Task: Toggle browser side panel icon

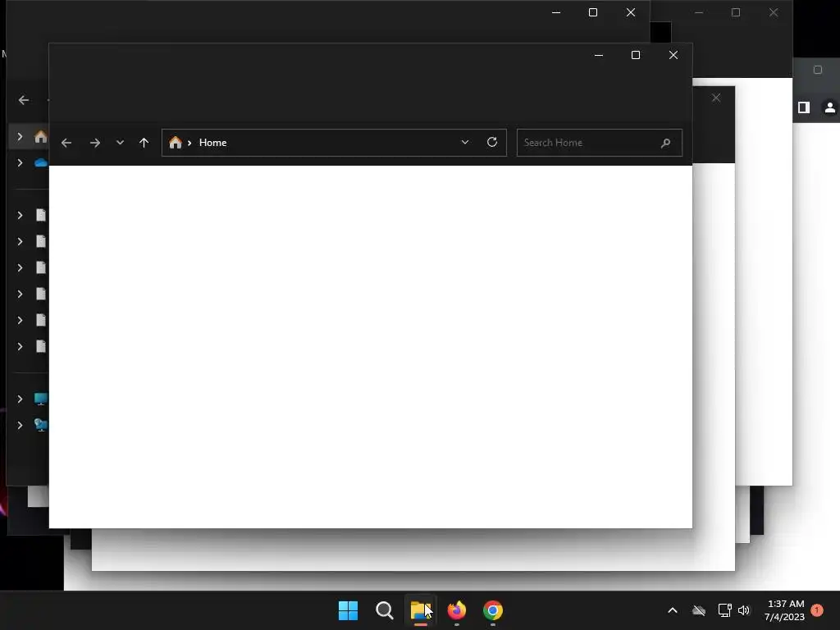Action: (x=804, y=107)
